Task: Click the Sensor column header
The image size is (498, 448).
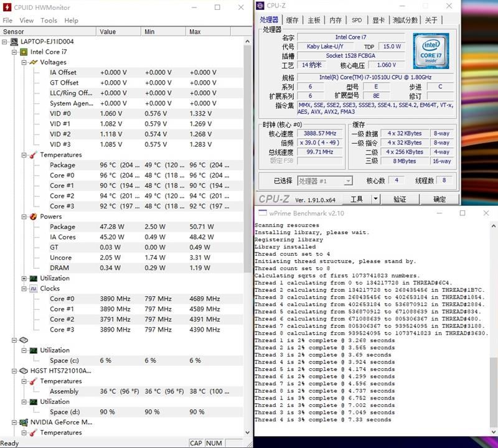Action: point(48,32)
